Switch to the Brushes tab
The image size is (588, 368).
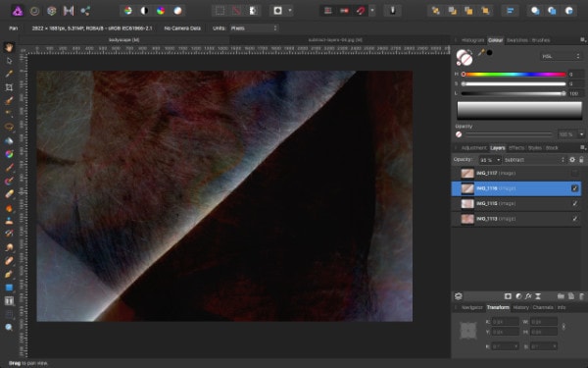pos(541,40)
